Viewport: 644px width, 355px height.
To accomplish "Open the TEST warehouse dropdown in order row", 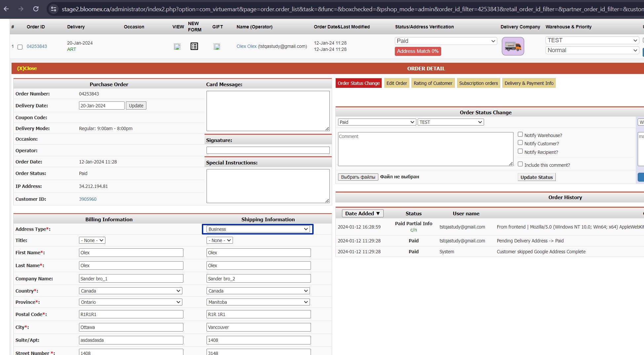I will coord(592,40).
